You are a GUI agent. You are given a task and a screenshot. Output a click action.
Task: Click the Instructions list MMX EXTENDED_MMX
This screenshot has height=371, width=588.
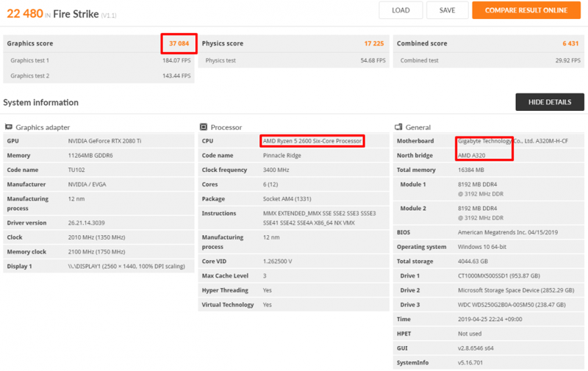pos(319,218)
